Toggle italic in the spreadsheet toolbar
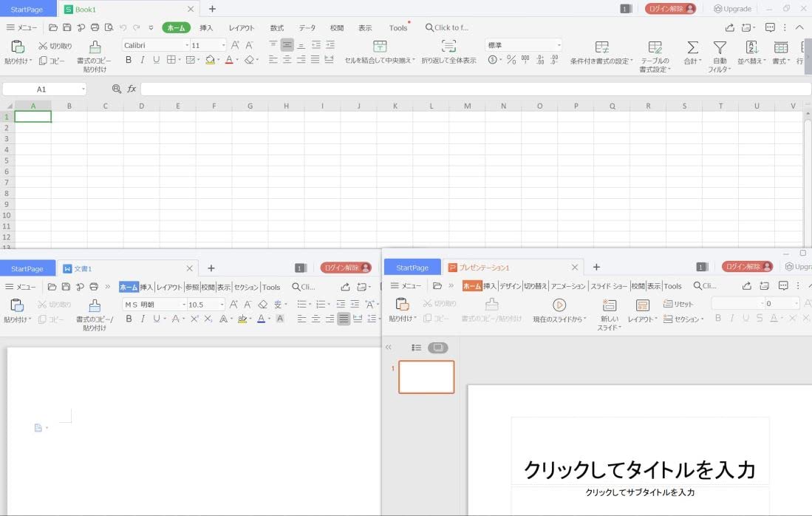 point(142,60)
